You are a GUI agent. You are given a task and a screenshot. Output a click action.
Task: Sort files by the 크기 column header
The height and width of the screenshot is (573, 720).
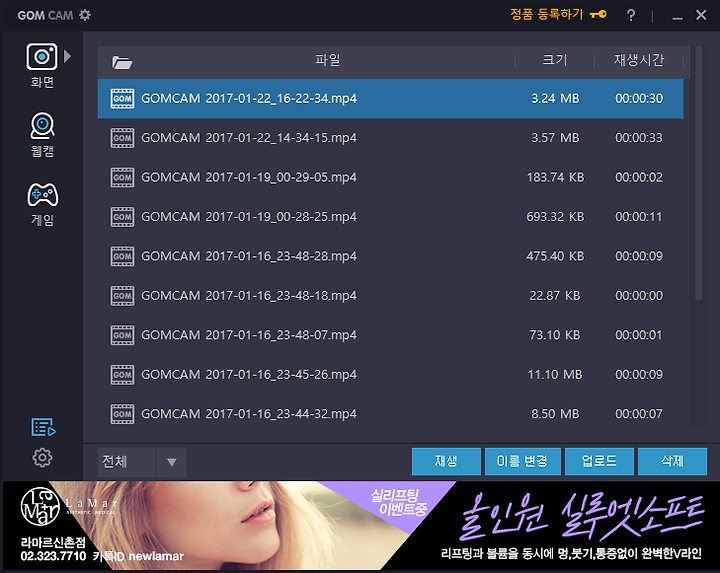[x=555, y=61]
